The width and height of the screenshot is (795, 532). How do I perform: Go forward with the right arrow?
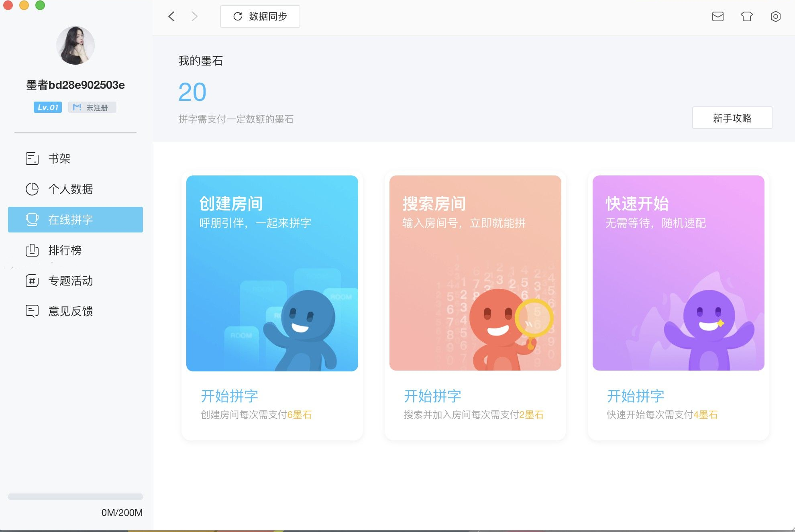click(x=195, y=16)
